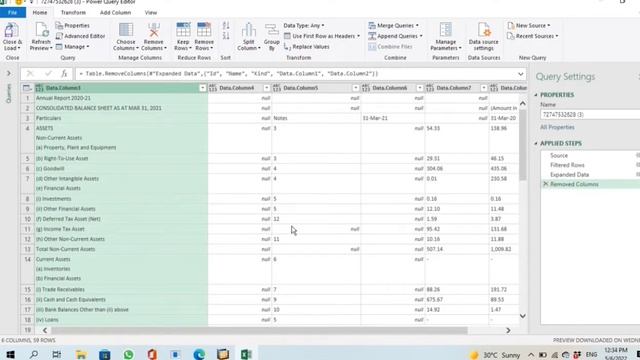The image size is (640, 360).
Task: Open Data source settings
Action: (484, 36)
